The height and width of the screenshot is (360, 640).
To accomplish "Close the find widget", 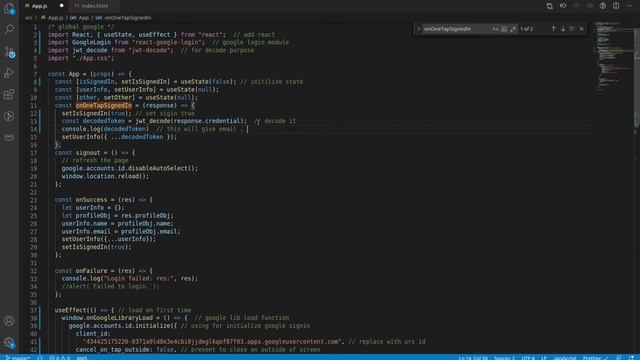I will tap(582, 29).
